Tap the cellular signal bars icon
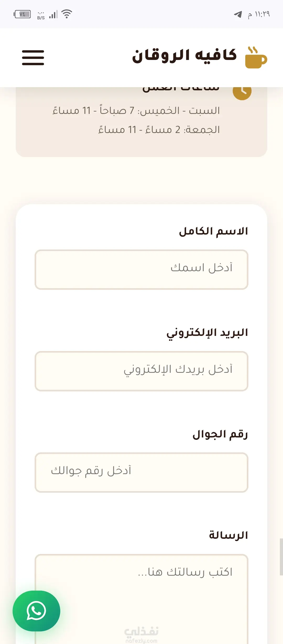Screen dimensions: 283x644 (53, 14)
